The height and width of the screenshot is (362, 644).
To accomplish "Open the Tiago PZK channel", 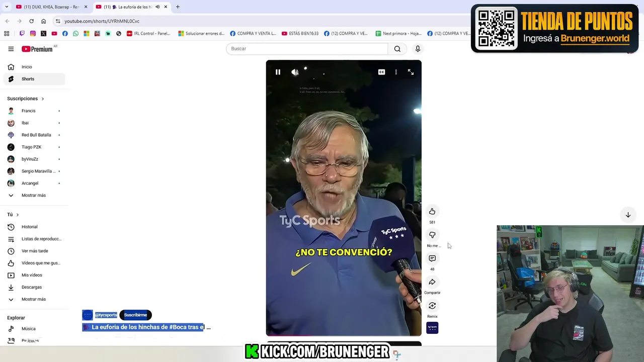I will tap(34, 147).
